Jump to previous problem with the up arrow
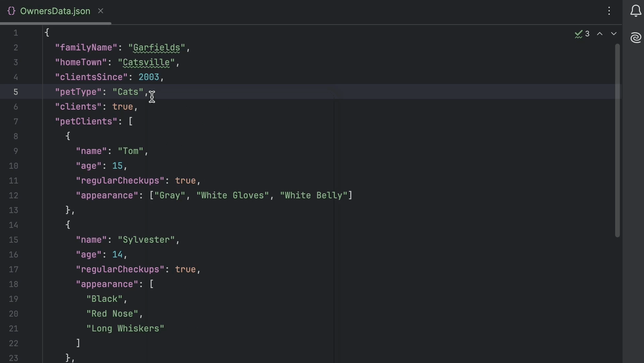Screen dimensions: 644x363 click(599, 33)
